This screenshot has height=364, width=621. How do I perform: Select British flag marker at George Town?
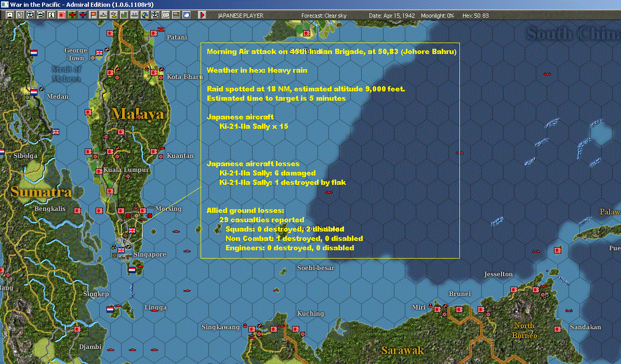click(x=99, y=52)
